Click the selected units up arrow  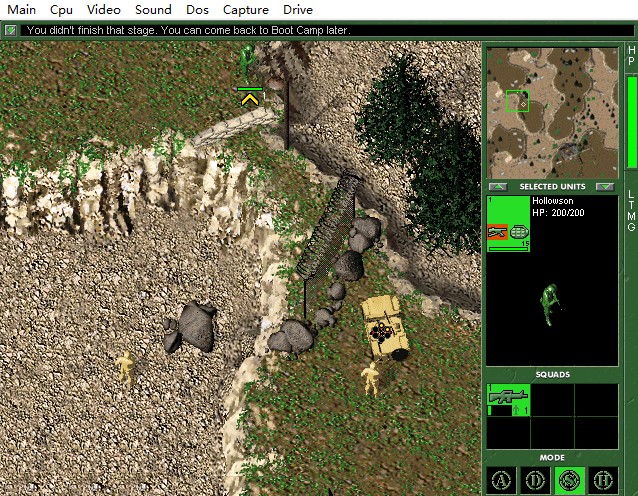[x=498, y=187]
